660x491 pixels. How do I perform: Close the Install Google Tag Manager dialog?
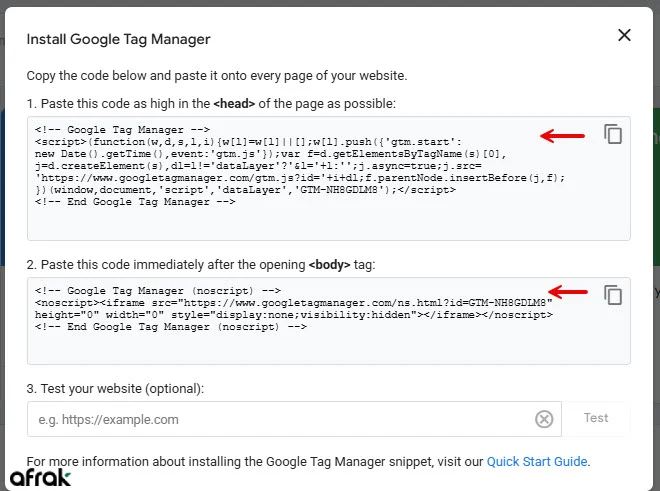coord(624,36)
